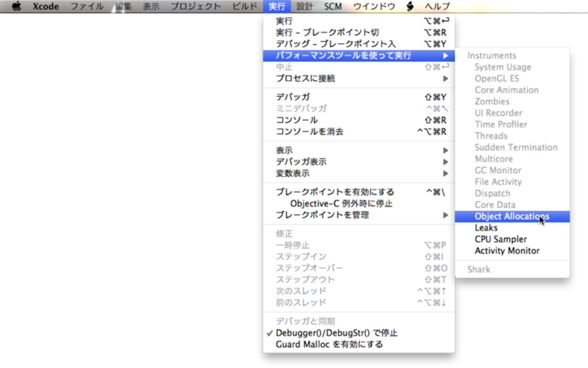Launch the Object Allocations instrument
588x368 pixels.
[x=512, y=217]
